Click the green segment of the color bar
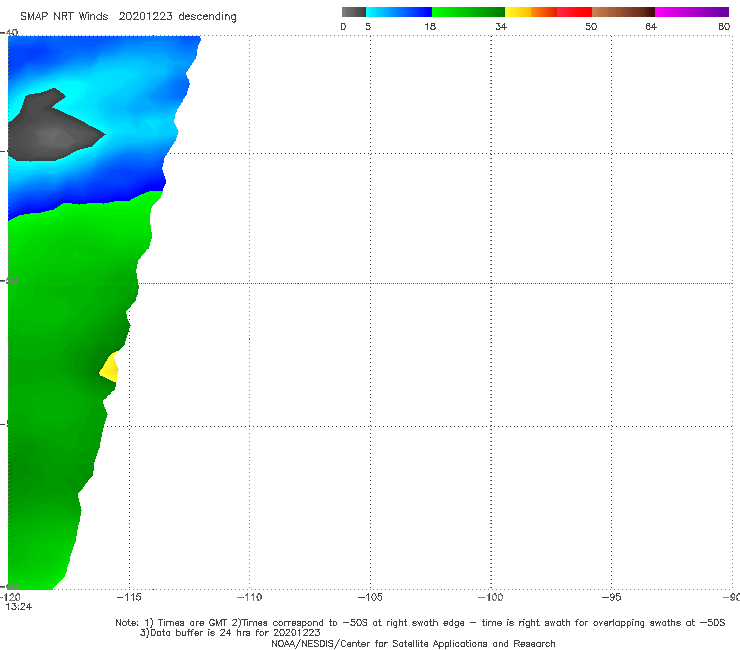The image size is (740, 650). point(468,12)
